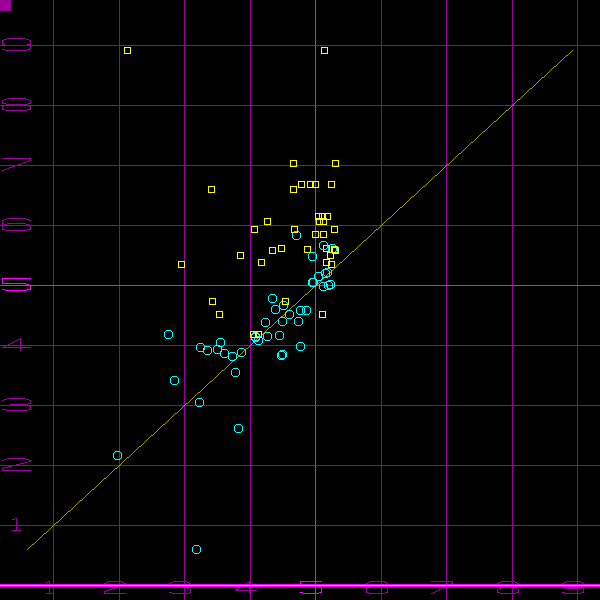This screenshot has height=600, width=600.
Task: Click the isolated yellow square between gridlines 6 and 7
Action: 211,189
